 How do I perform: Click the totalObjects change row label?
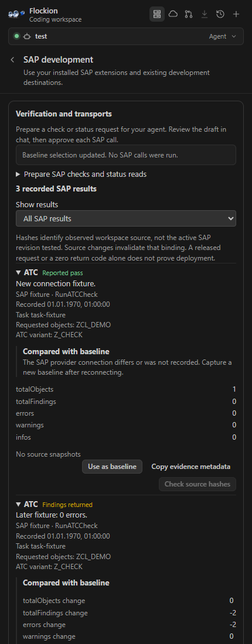coord(54,601)
